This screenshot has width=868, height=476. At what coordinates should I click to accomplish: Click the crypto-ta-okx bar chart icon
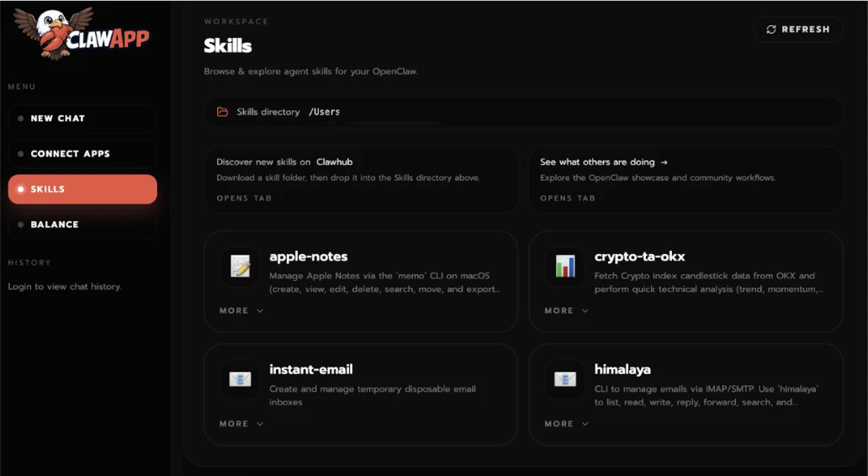565,267
